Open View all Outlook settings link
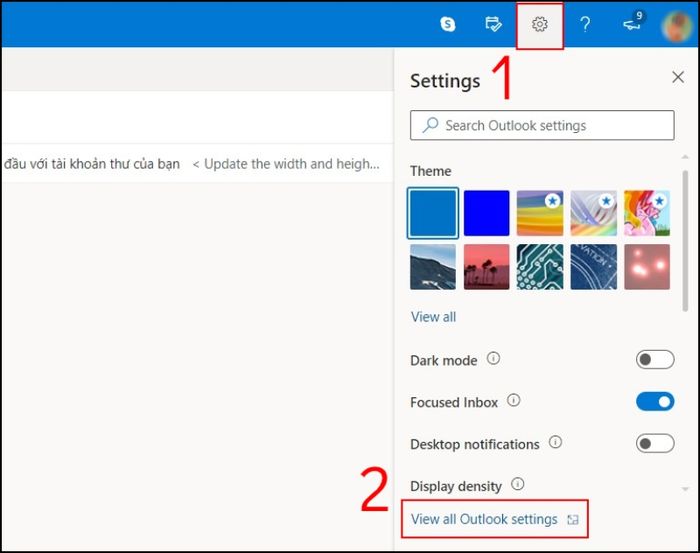The width and height of the screenshot is (700, 553). (484, 519)
